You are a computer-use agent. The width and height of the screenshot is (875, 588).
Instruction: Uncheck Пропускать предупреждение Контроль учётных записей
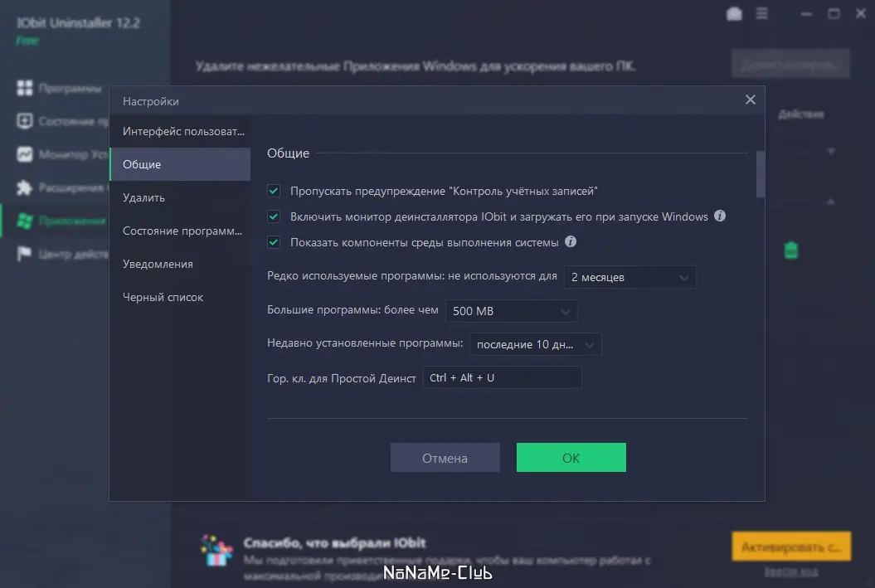(x=274, y=191)
